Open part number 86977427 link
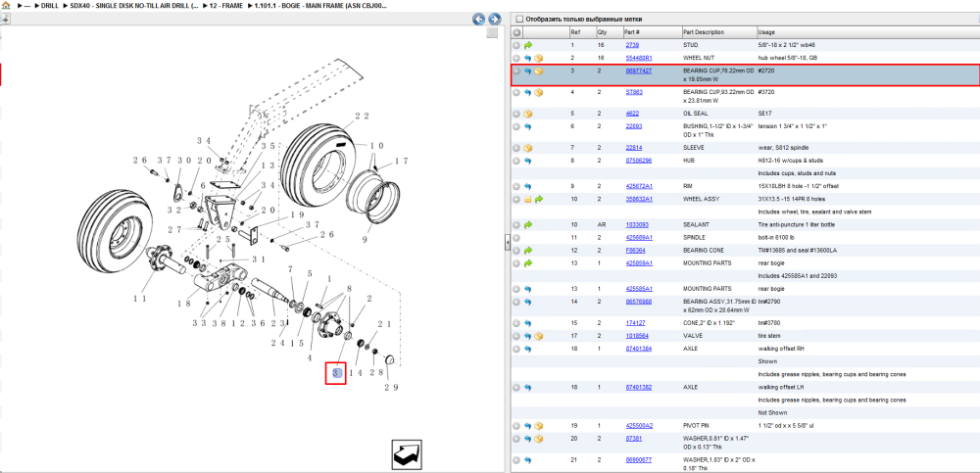 (x=639, y=71)
